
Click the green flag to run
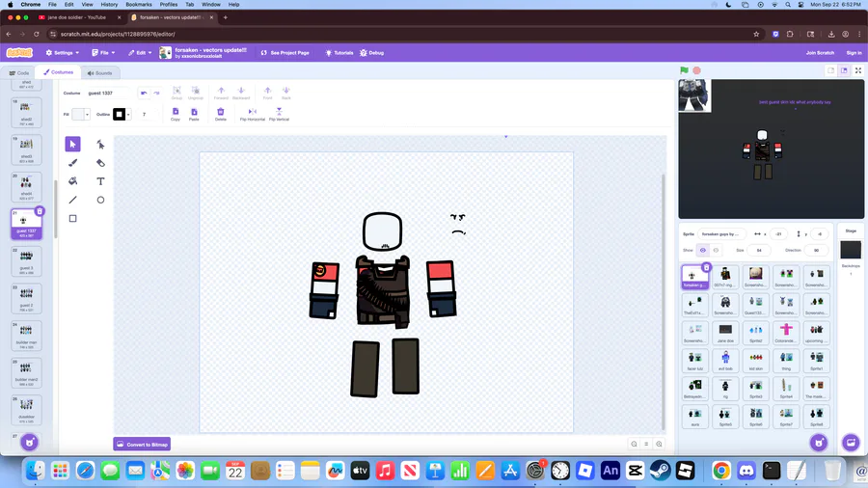[x=684, y=70]
